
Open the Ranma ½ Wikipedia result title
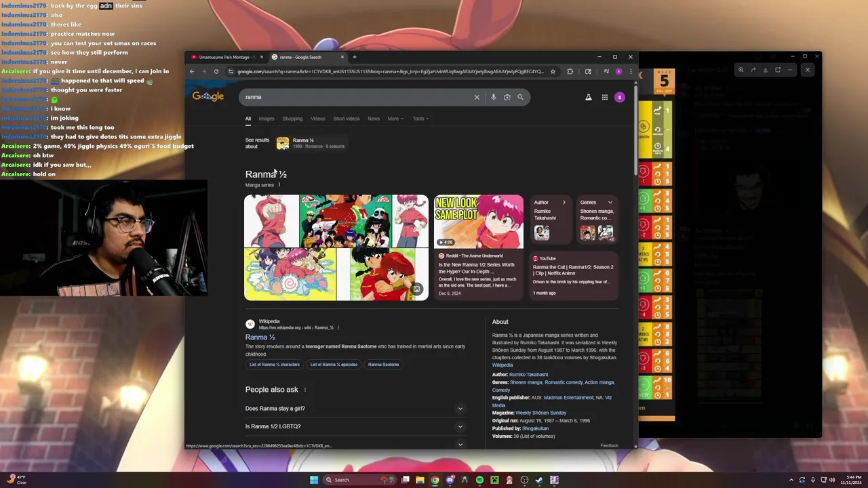[x=260, y=337]
